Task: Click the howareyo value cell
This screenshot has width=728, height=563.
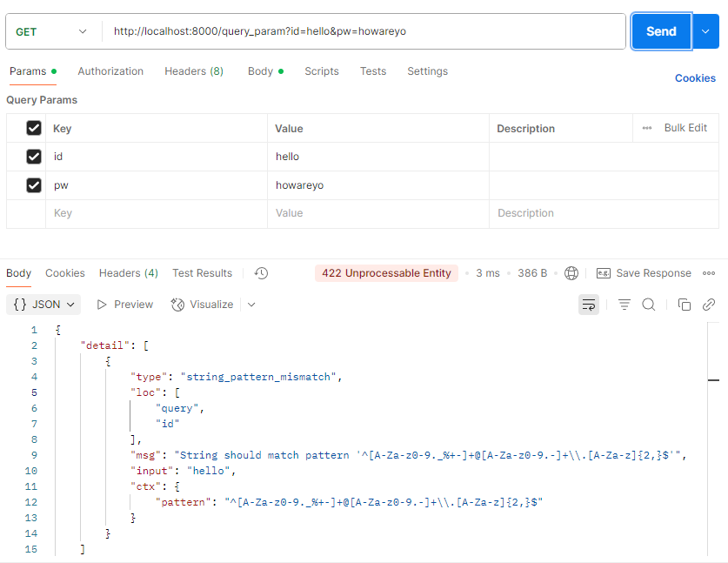Action: (378, 185)
